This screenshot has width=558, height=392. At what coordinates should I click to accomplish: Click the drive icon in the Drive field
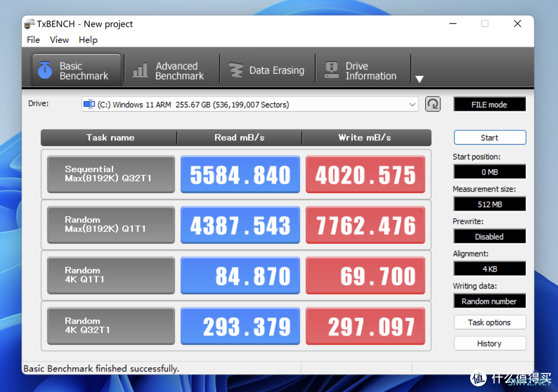(x=89, y=104)
